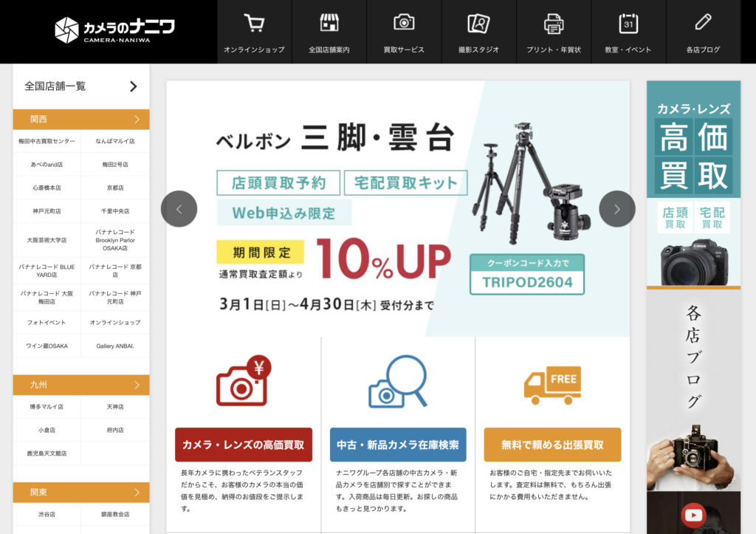Expand the 九州 region header
Image resolution: width=756 pixels, height=534 pixels.
point(81,385)
